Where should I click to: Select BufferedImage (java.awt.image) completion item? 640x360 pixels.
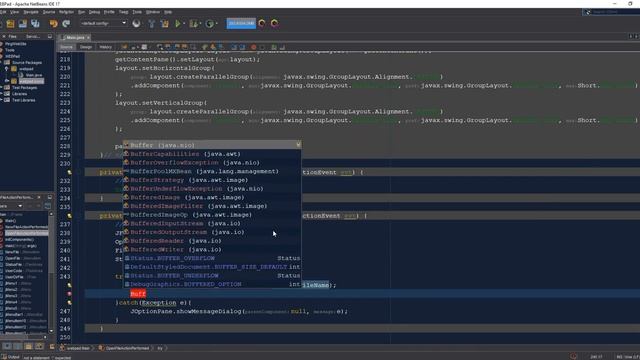click(212, 197)
